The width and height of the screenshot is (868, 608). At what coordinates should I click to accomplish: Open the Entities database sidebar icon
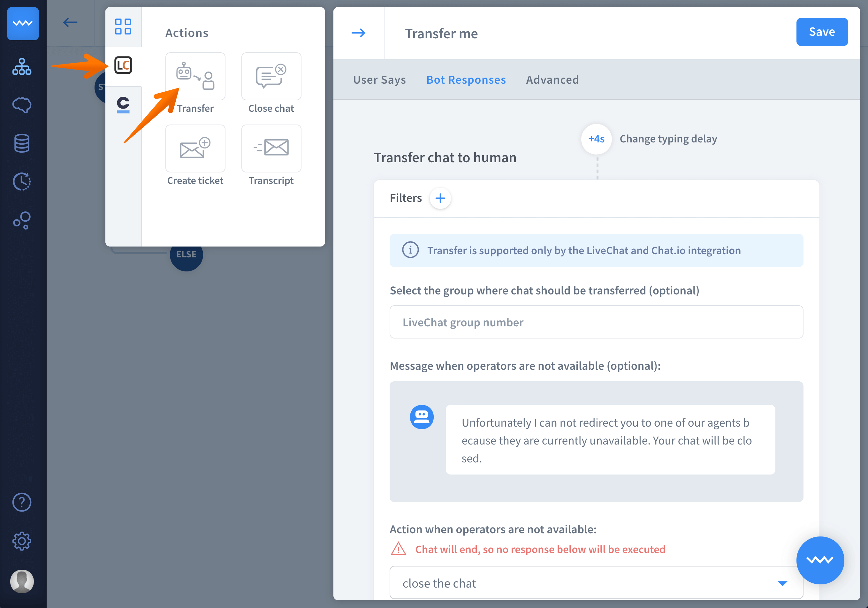[x=22, y=143]
